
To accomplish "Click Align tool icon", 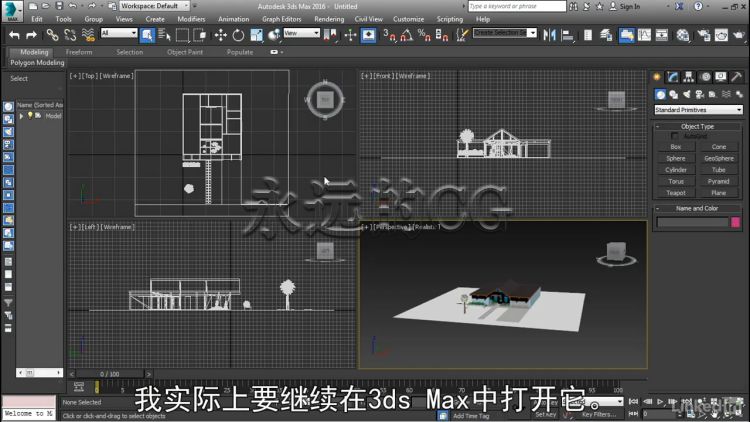I will [x=567, y=35].
